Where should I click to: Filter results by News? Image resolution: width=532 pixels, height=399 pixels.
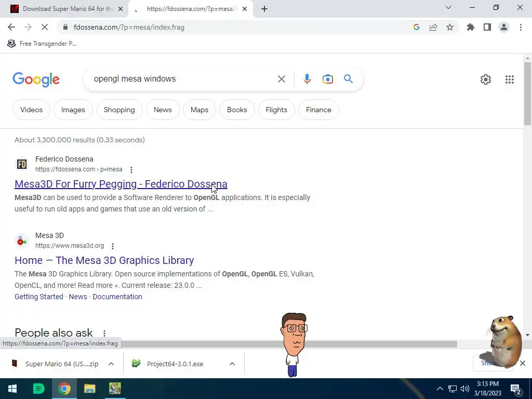pyautogui.click(x=163, y=110)
